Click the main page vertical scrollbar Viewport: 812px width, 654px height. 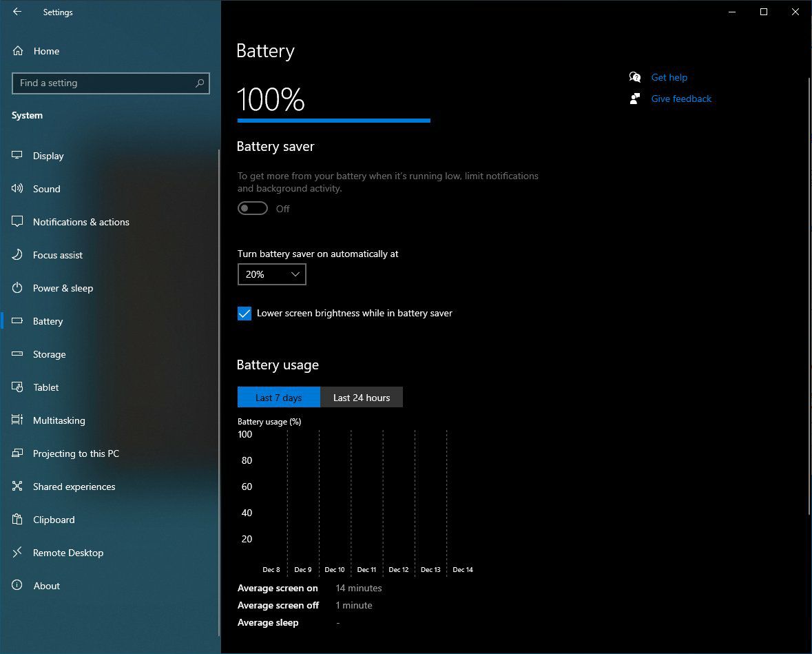coord(809,296)
